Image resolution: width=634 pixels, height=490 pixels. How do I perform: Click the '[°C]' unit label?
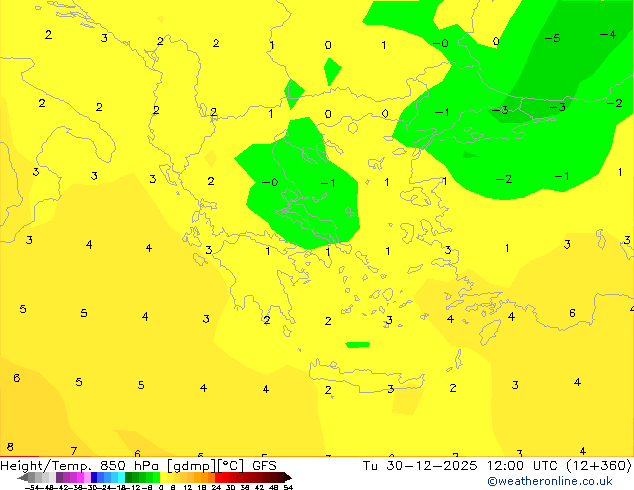tap(230, 466)
